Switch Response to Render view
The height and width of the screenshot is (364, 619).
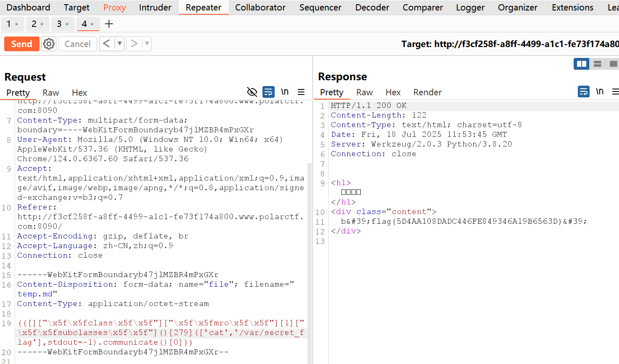click(x=428, y=92)
